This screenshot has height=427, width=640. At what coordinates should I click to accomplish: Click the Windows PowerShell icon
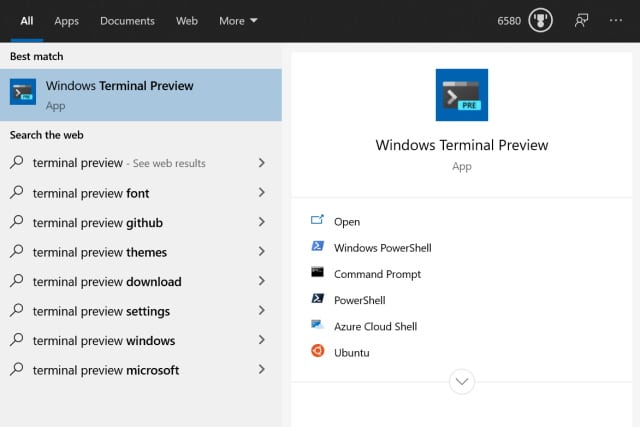pos(318,247)
